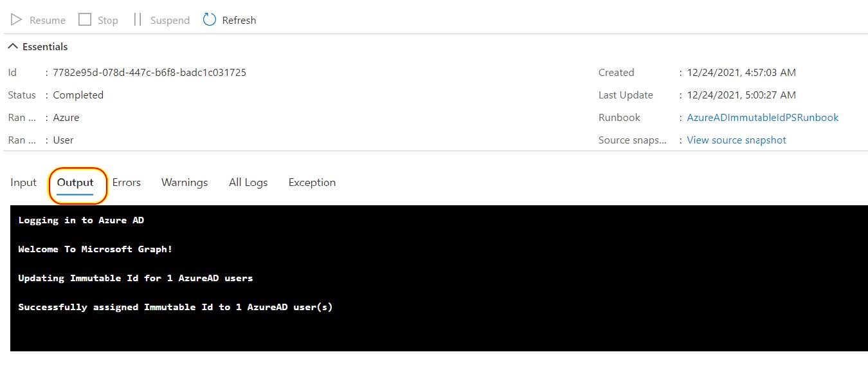Screen dimensions: 868x370
Task: Select the Output tab
Action: [x=75, y=183]
